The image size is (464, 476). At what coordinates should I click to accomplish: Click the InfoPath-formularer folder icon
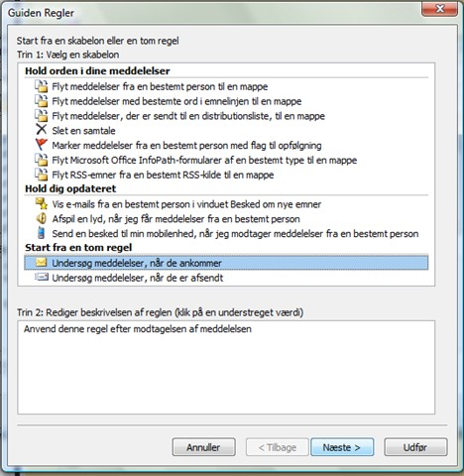pos(42,160)
